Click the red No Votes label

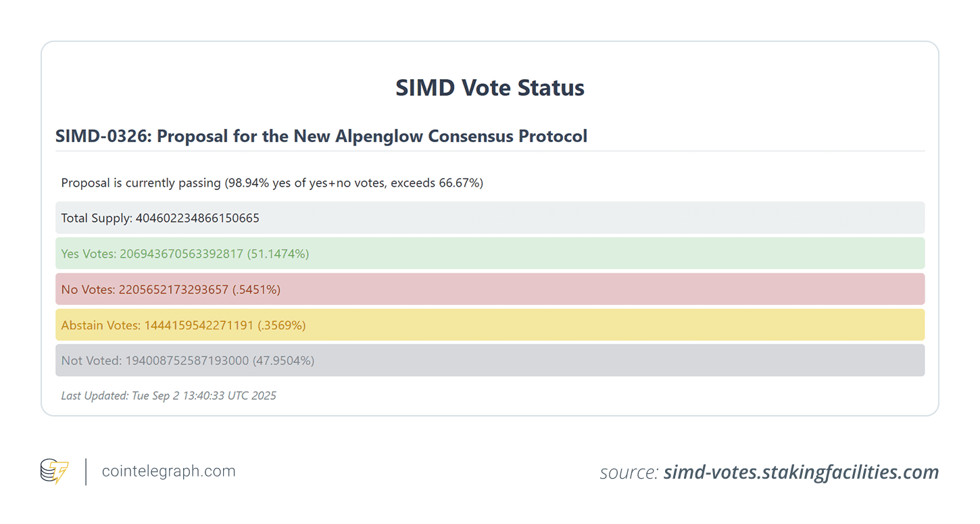tap(89, 289)
